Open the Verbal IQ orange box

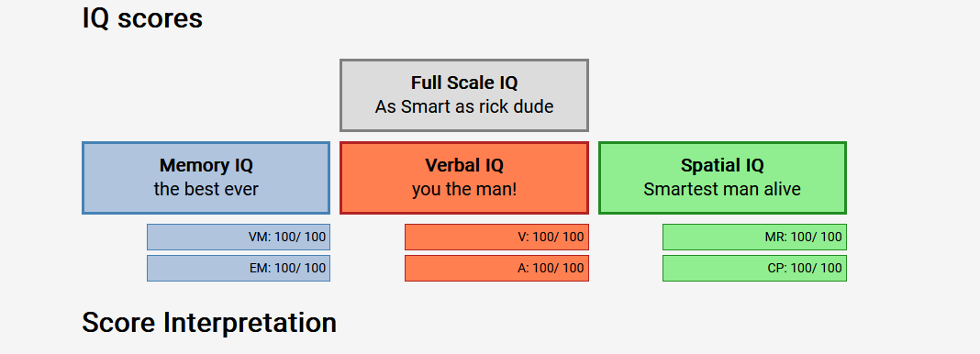[x=463, y=178]
